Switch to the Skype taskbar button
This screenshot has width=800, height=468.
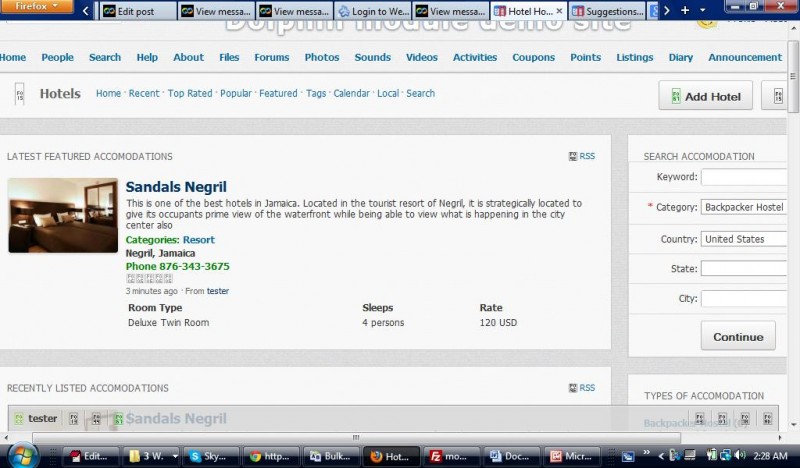210,456
